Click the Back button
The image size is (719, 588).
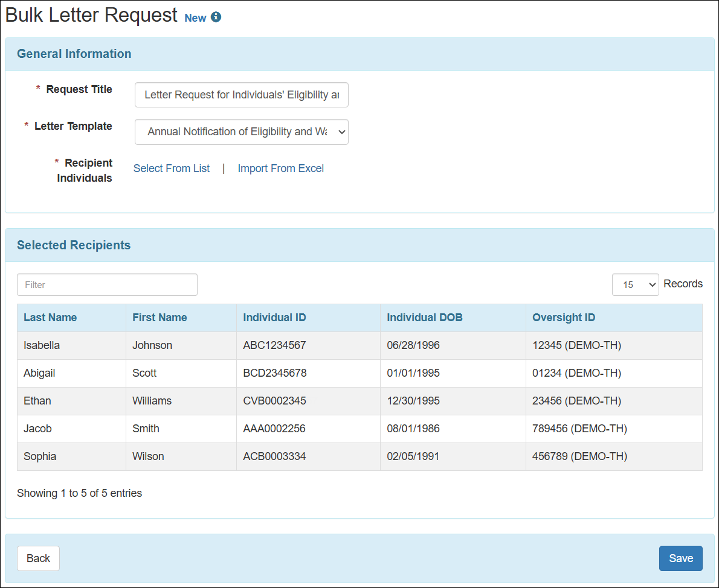[39, 558]
